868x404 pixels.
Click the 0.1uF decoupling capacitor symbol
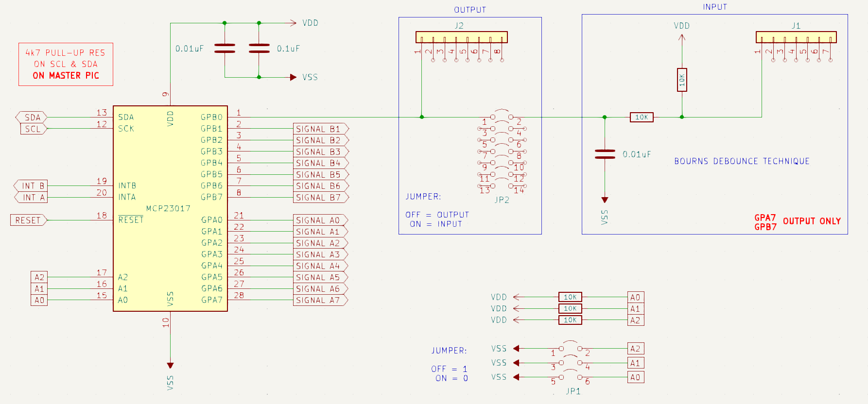click(x=259, y=48)
